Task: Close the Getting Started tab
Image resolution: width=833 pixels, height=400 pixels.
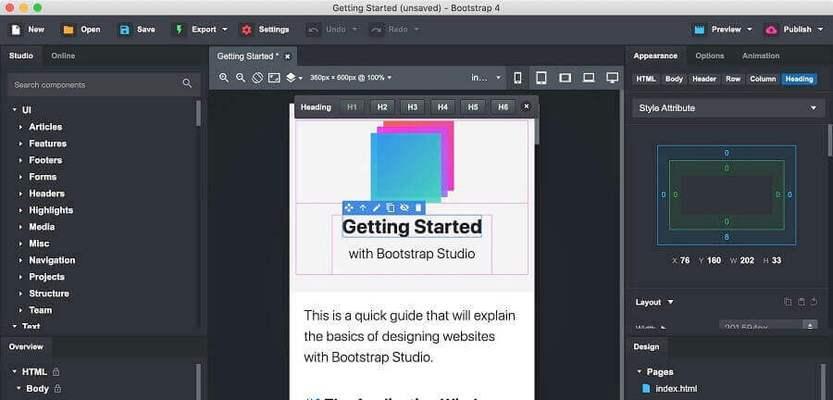Action: click(287, 56)
